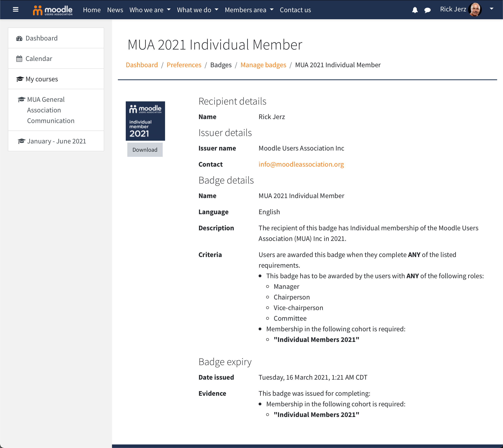Click the Calendar icon in sidebar
This screenshot has height=448, width=503.
click(x=19, y=59)
